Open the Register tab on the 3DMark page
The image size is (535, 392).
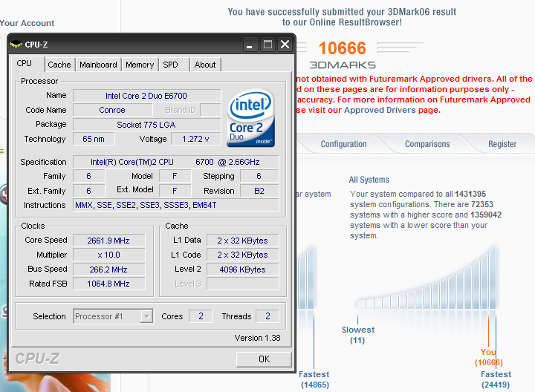pyautogui.click(x=502, y=144)
